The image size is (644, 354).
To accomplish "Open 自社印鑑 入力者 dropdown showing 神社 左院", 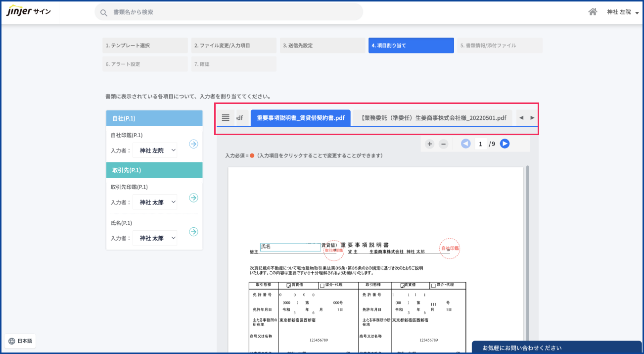I will (x=155, y=151).
